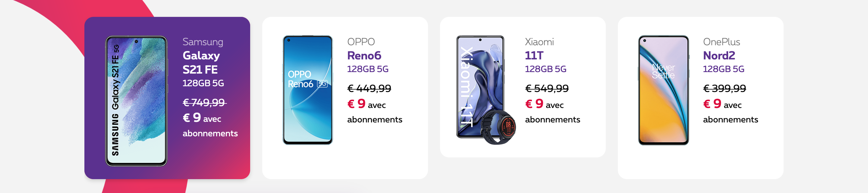This screenshot has height=193, width=868.
Task: Select the Xiaomi brand label
Action: pyautogui.click(x=539, y=42)
